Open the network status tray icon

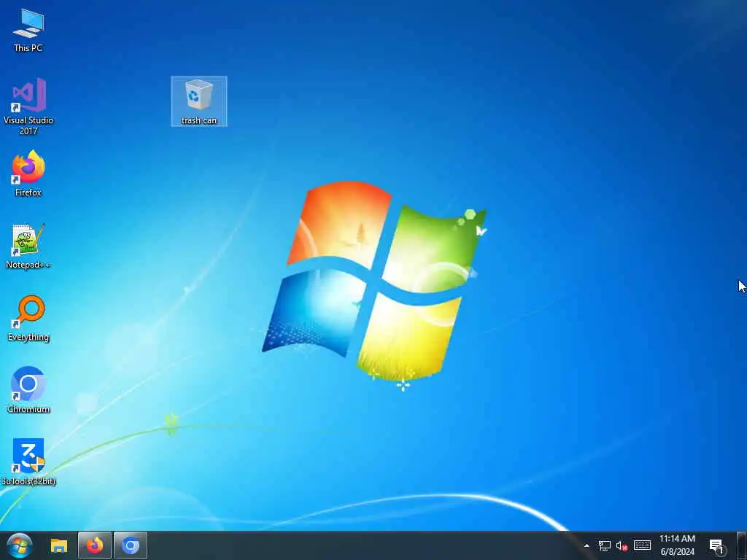605,545
